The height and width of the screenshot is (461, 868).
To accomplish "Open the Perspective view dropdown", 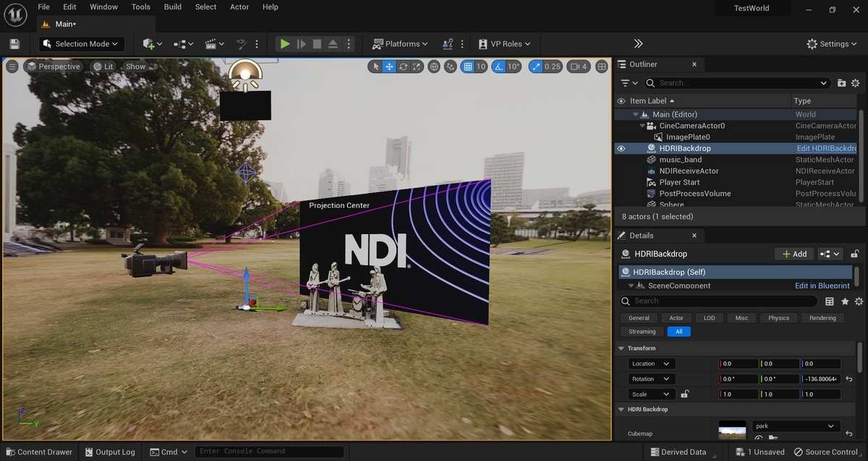I will (x=53, y=66).
